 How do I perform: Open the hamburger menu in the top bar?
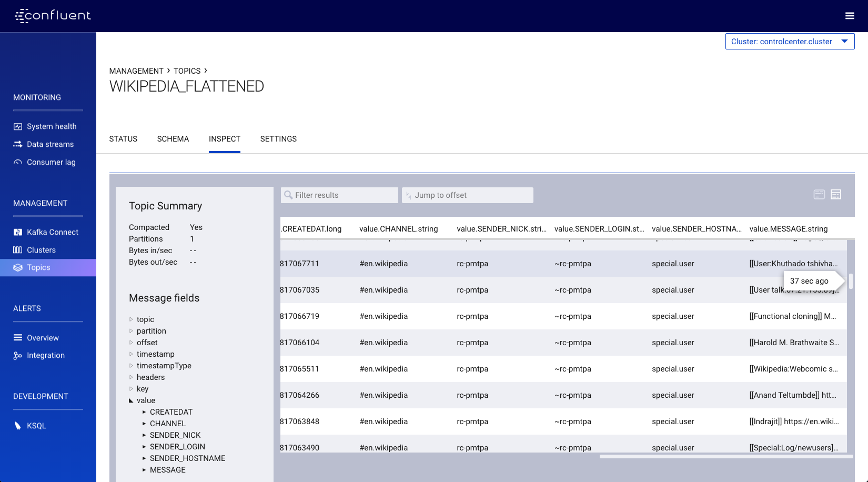click(850, 16)
